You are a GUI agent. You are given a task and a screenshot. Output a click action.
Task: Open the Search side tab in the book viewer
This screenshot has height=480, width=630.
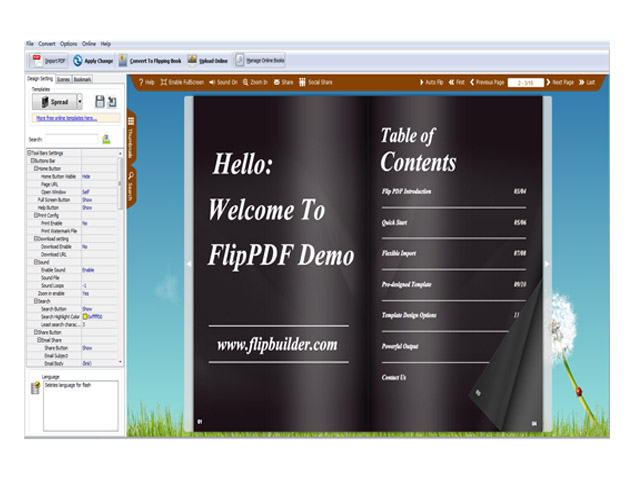[x=131, y=187]
